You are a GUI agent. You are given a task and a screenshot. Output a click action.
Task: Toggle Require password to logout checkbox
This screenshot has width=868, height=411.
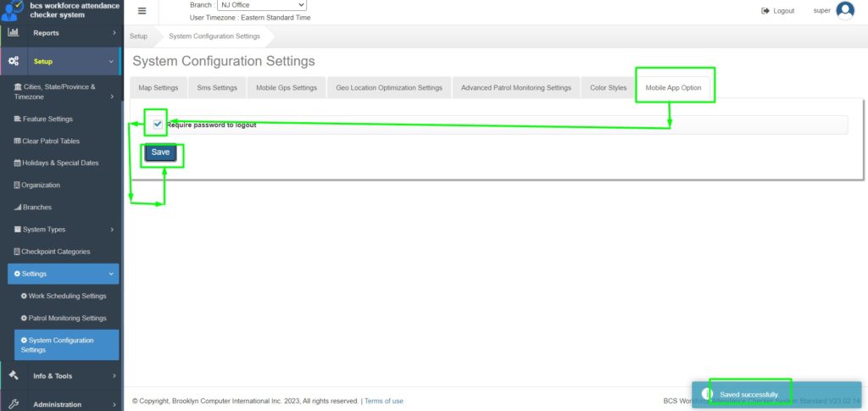pos(158,125)
